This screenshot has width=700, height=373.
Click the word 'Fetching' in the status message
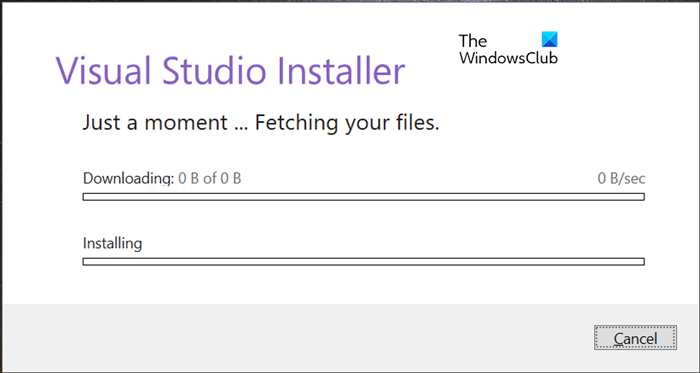(296, 124)
